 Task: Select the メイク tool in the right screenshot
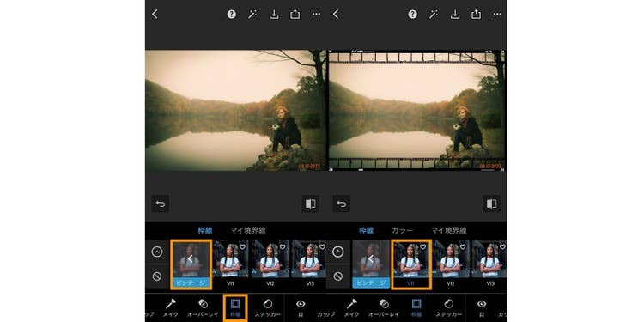pyautogui.click(x=351, y=308)
